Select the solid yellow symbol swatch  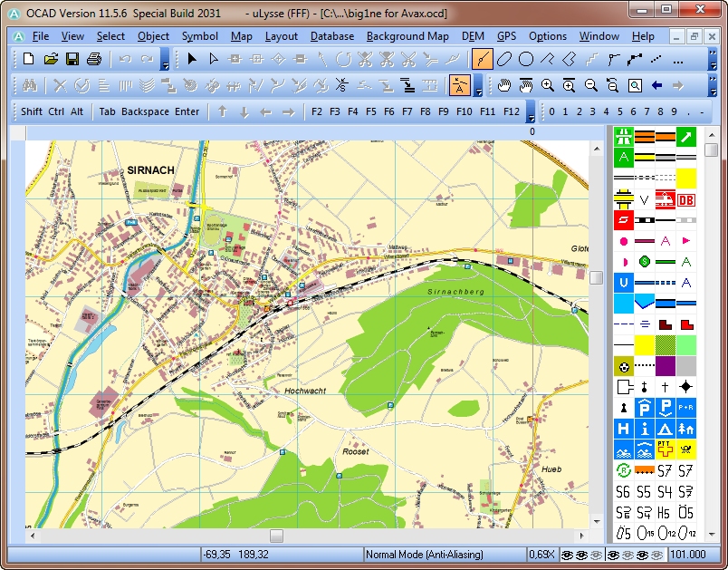click(686, 177)
